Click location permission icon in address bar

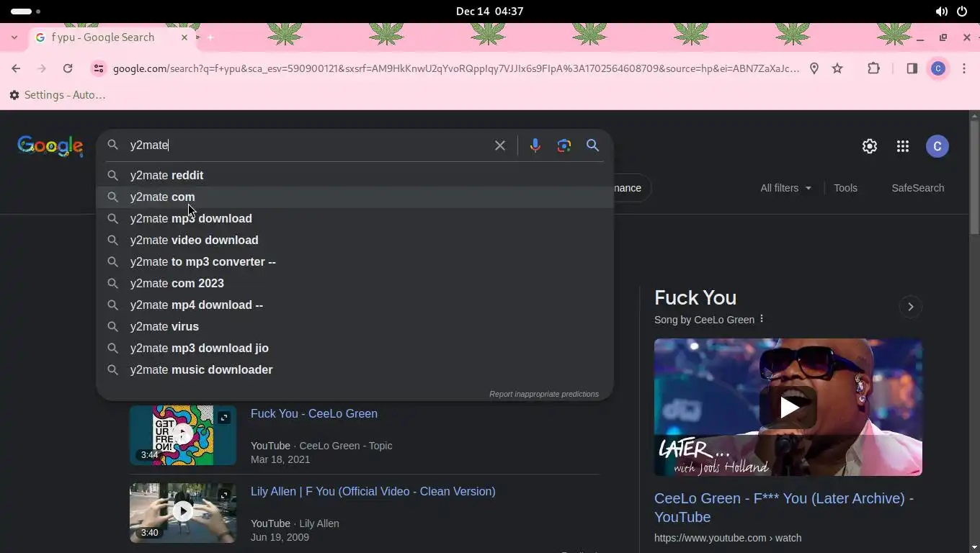tap(814, 68)
